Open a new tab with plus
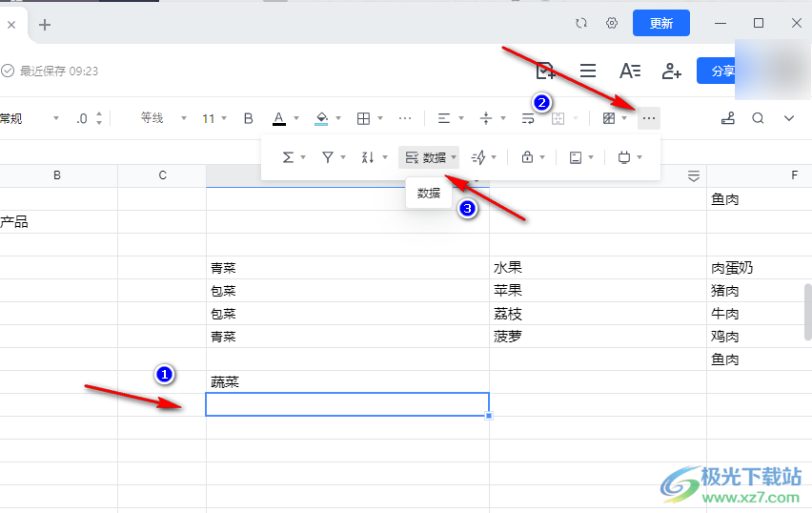812x513 pixels. (x=45, y=25)
